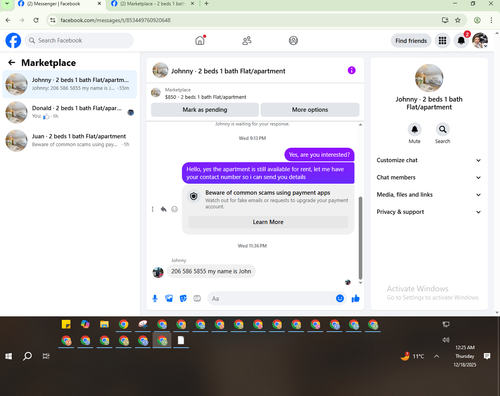The height and width of the screenshot is (396, 500).
Task: View site information icon in address bar
Action: (x=53, y=20)
